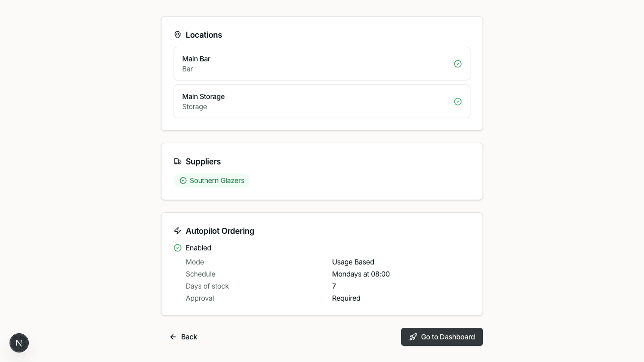The width and height of the screenshot is (644, 362).
Task: Go back to the previous step
Action: tap(184, 337)
